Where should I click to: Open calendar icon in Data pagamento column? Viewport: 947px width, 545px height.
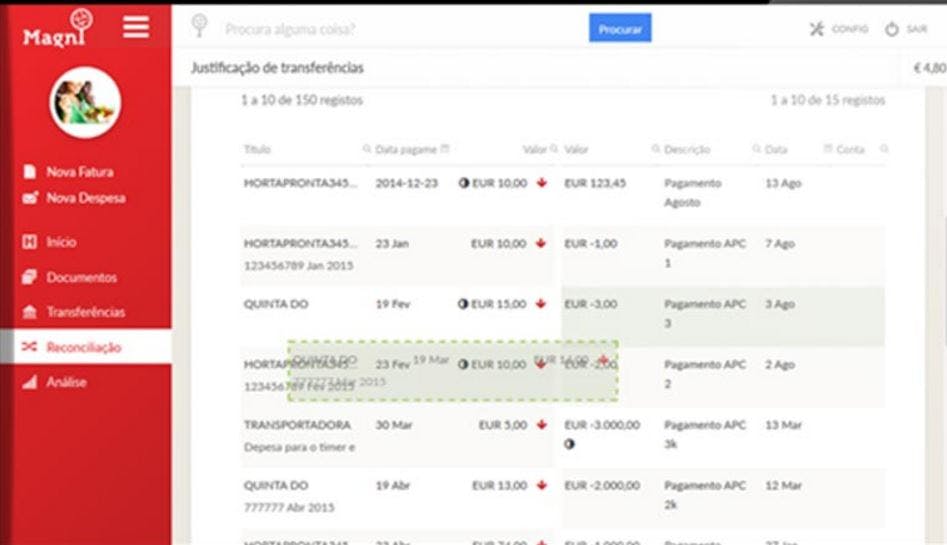pyautogui.click(x=445, y=149)
